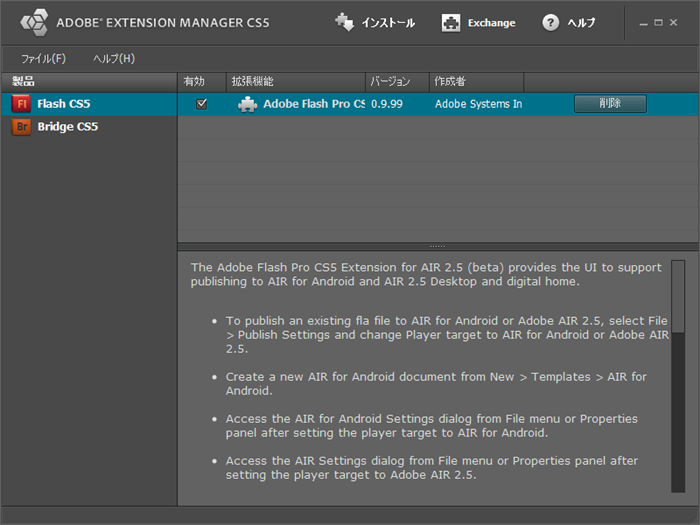The width and height of the screenshot is (700, 525).
Task: Maximize the Extension Manager window
Action: (x=658, y=22)
